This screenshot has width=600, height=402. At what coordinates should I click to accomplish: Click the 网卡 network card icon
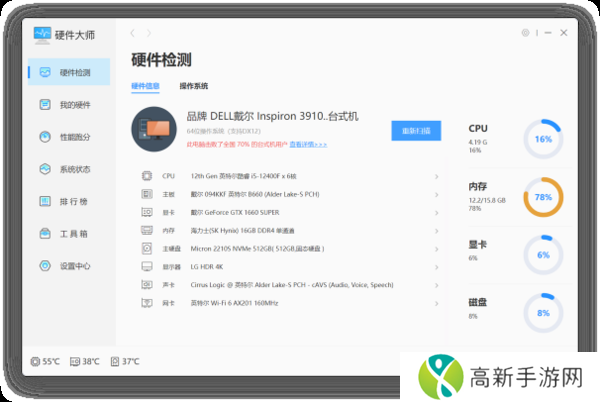coord(147,303)
